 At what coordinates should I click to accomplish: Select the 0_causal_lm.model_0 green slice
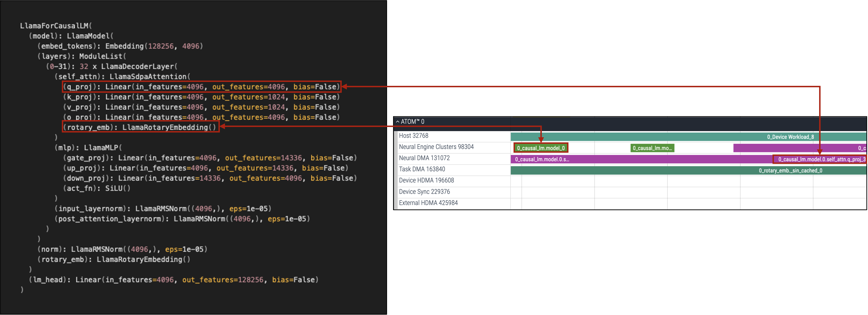point(540,148)
